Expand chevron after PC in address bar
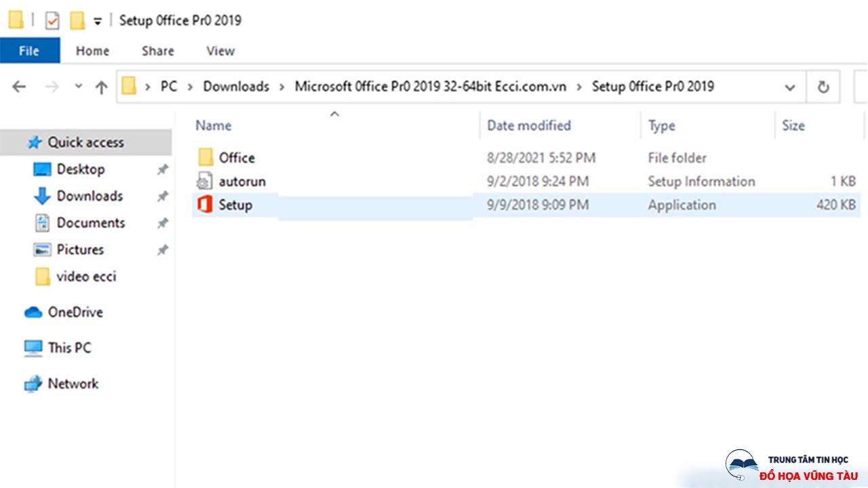Viewport: 868px width, 488px height. (190, 87)
